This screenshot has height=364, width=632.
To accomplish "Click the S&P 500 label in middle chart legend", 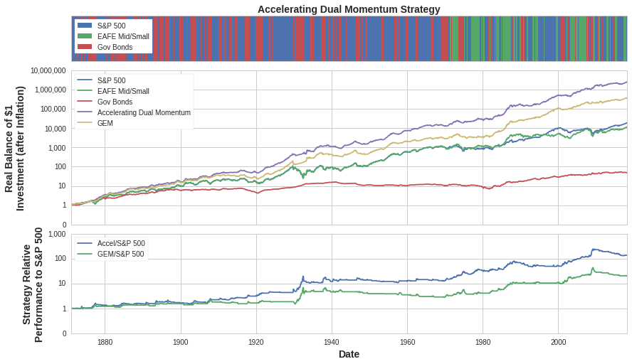I will click(111, 80).
